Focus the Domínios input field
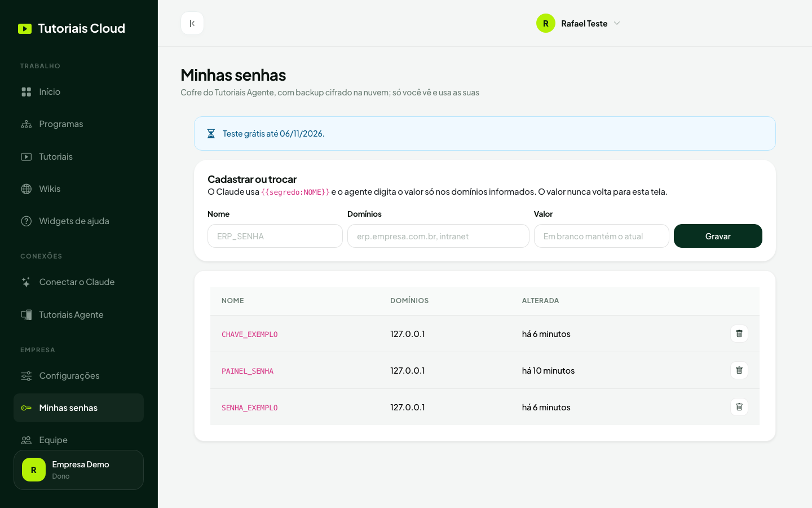 point(438,236)
